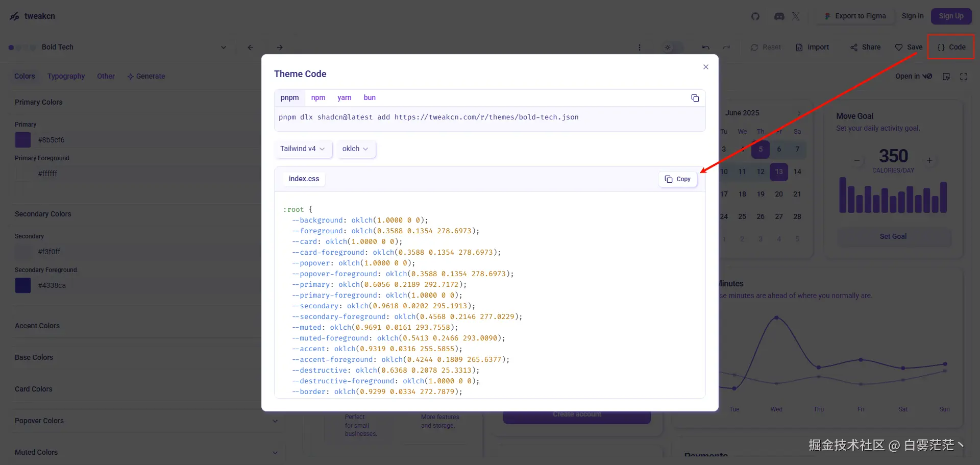This screenshot has height=465, width=980.
Task: Click Export to Figma
Action: pos(855,16)
